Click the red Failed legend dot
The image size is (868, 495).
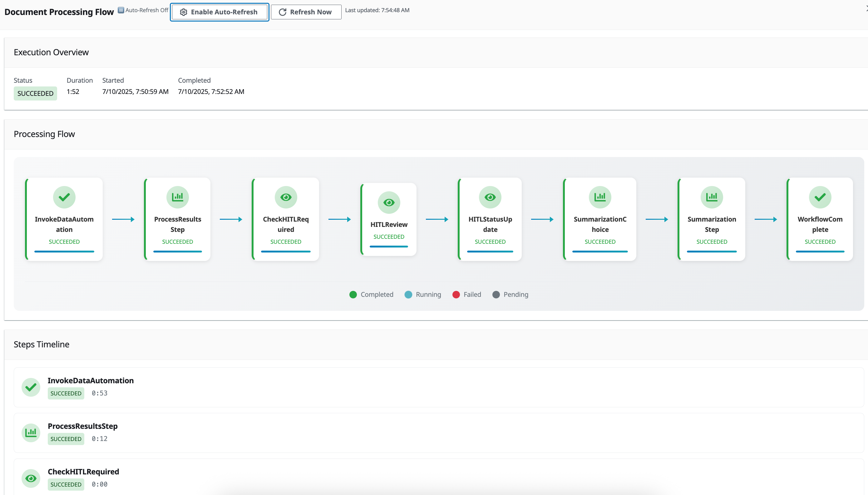pyautogui.click(x=456, y=294)
